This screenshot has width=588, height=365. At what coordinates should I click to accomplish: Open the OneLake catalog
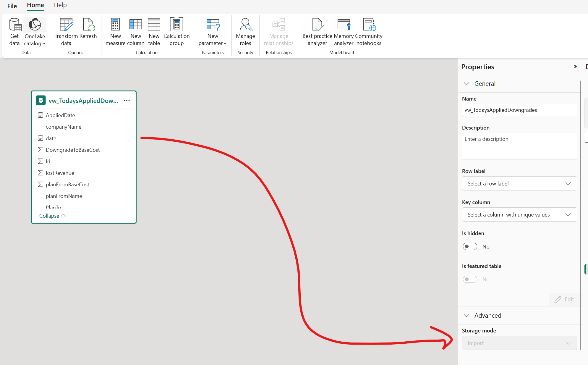[35, 32]
